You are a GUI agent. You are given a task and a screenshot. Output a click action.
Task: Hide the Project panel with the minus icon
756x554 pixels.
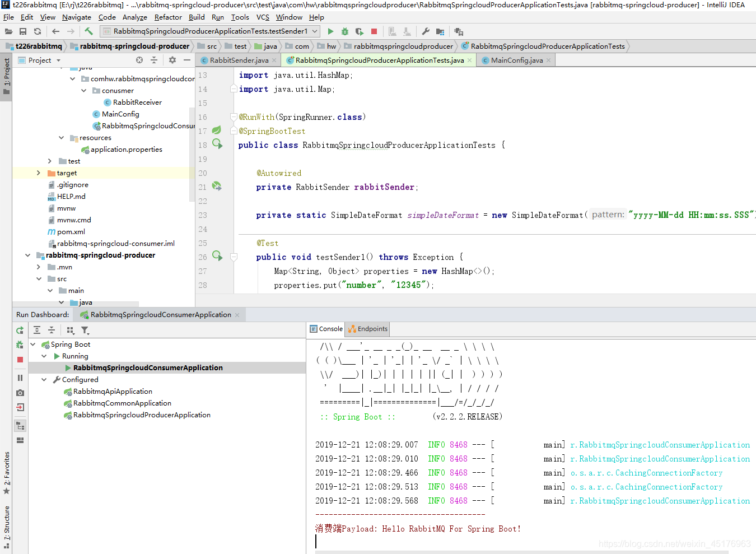click(187, 60)
